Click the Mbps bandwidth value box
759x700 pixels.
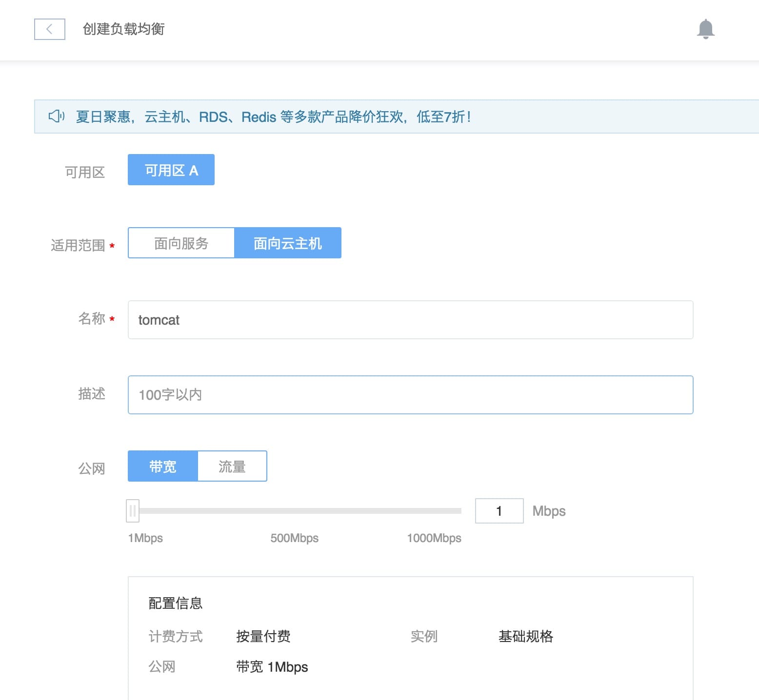(499, 511)
